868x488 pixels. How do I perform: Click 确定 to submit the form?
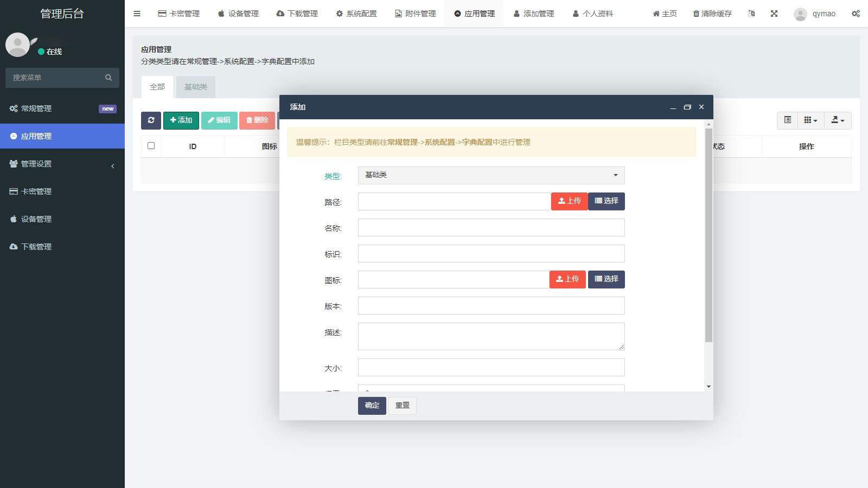coord(372,406)
